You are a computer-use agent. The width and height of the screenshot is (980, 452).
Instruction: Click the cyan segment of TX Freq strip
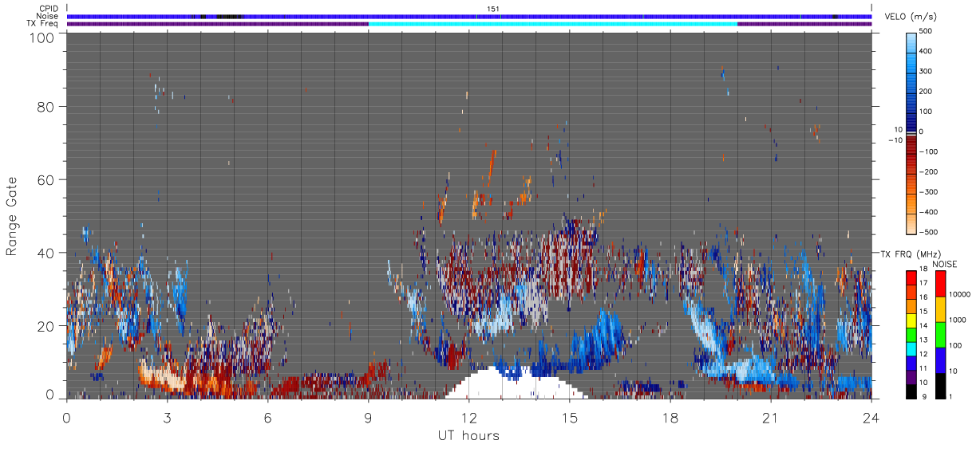[553, 24]
